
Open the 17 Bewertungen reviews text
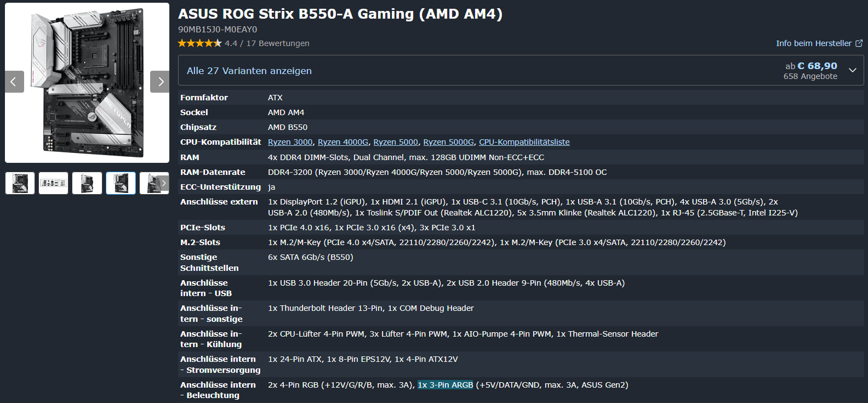(x=278, y=43)
